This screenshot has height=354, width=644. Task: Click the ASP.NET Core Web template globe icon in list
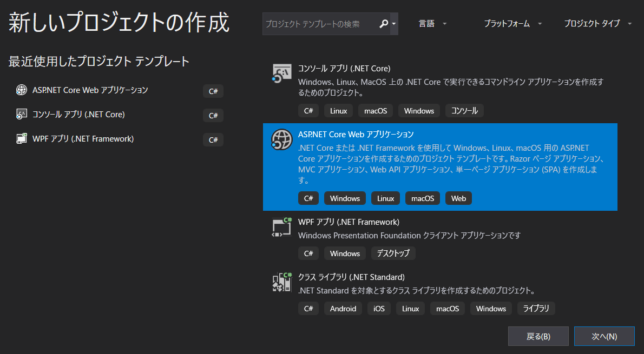coord(282,139)
